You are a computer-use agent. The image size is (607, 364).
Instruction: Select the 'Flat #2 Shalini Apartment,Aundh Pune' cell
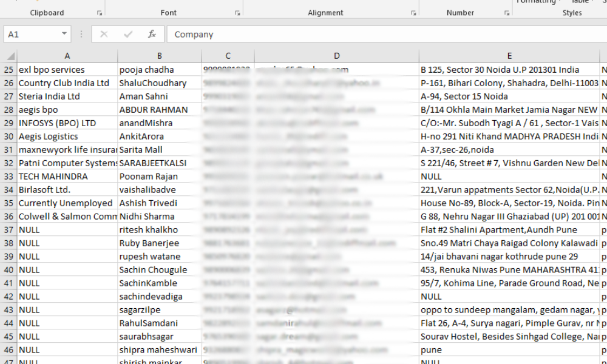[x=509, y=230]
